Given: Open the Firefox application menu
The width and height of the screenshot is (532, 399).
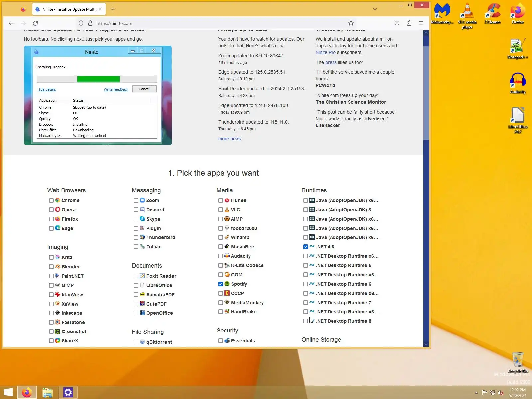Looking at the screenshot, I should click(421, 23).
